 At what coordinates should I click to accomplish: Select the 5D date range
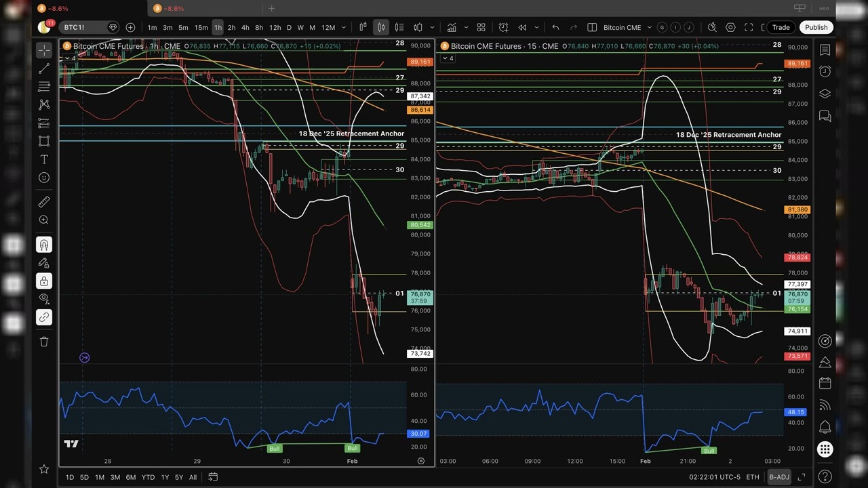point(84,477)
